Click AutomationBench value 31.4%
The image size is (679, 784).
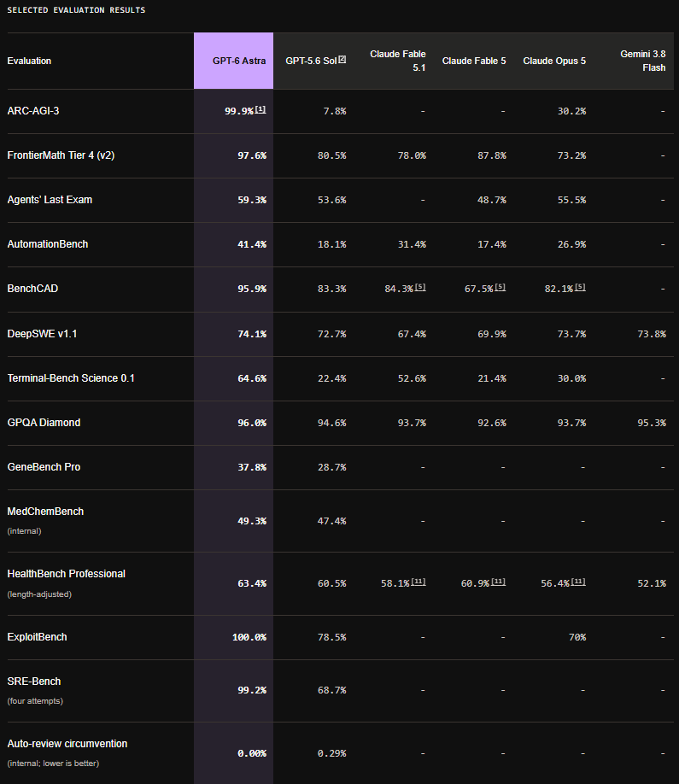pos(412,244)
